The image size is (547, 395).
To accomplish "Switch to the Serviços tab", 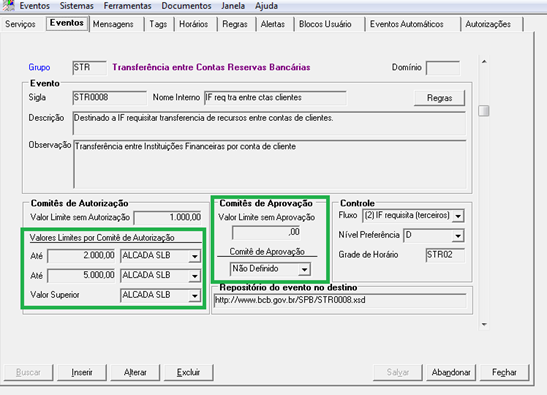I will (x=20, y=24).
